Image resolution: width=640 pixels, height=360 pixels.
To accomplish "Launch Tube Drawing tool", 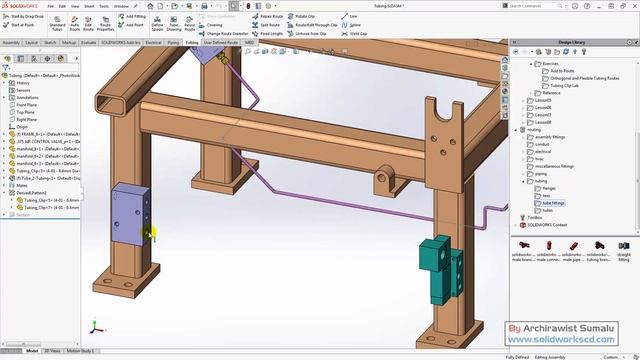I will coord(173,24).
